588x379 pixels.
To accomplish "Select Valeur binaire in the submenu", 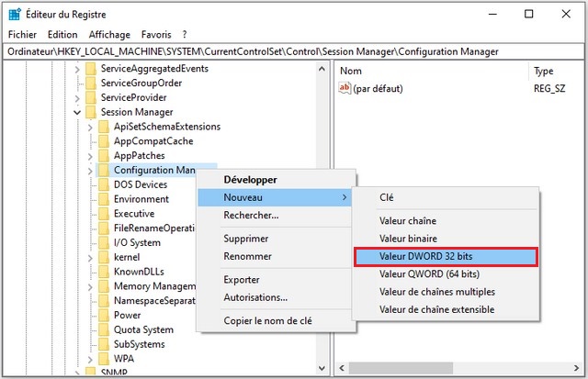I will (446, 239).
